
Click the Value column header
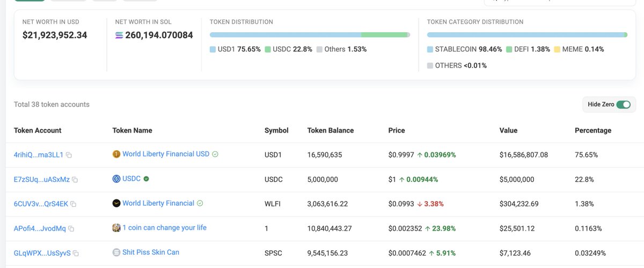(508, 130)
